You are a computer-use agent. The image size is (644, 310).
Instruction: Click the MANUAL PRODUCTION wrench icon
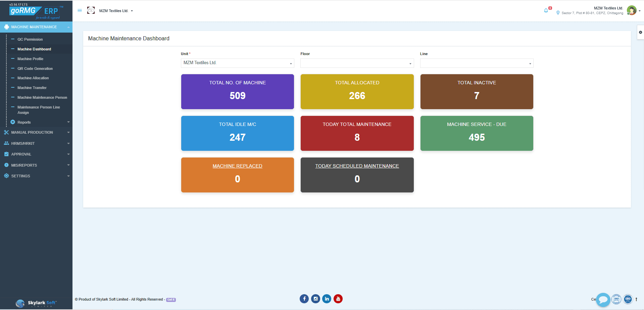point(6,132)
